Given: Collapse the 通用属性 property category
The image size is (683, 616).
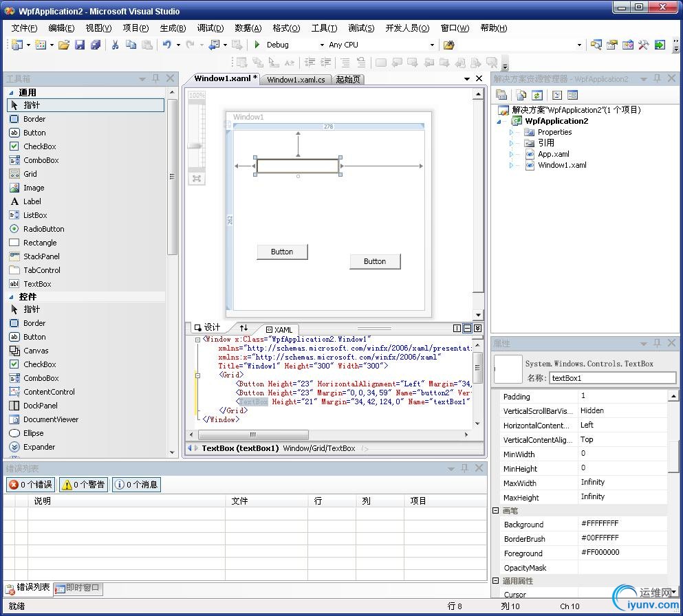Looking at the screenshot, I should [496, 580].
